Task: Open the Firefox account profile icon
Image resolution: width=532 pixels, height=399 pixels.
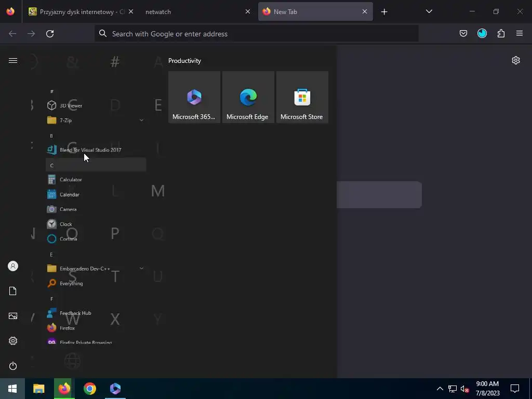Action: [x=482, y=33]
